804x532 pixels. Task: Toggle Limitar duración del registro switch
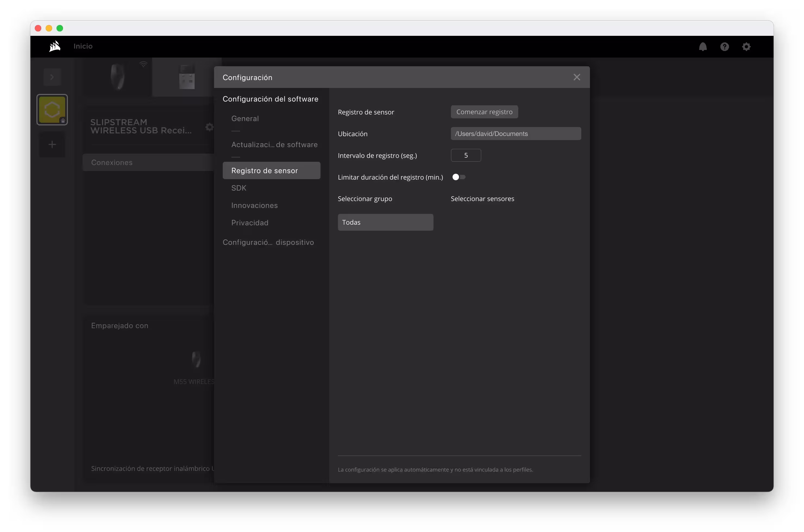coord(458,177)
